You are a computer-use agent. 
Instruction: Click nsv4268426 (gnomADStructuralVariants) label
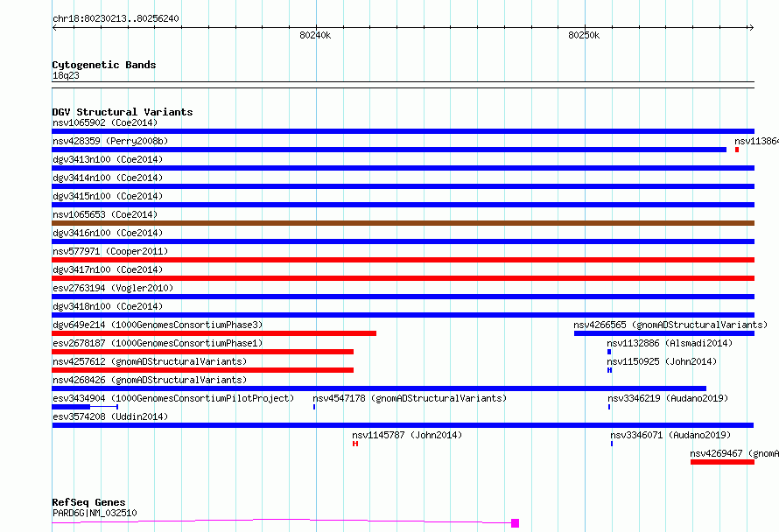pyautogui.click(x=150, y=380)
